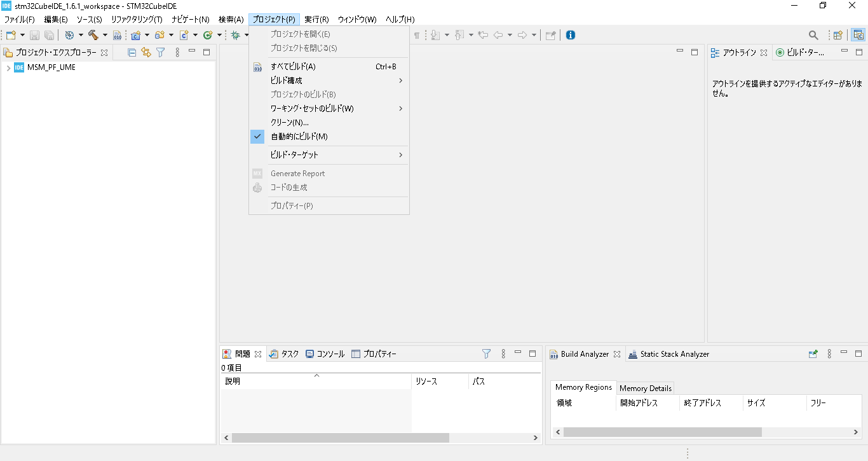This screenshot has width=868, height=461.
Task: Collapse all in Project Explorer
Action: tap(132, 52)
